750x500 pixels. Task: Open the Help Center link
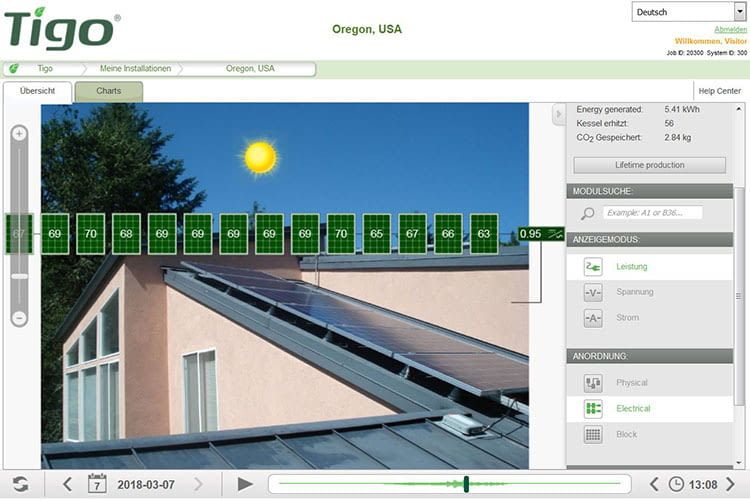[x=719, y=91]
